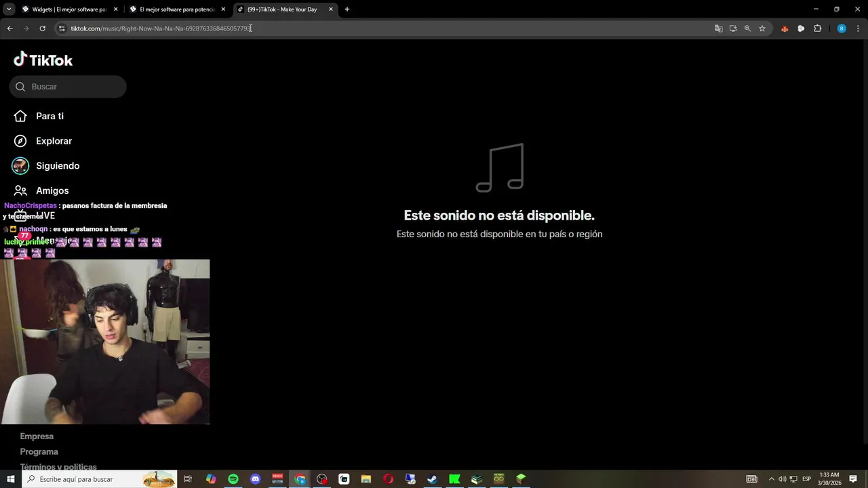Expand the Programa footer section
Screen dimensions: 868x488
pyautogui.click(x=39, y=451)
